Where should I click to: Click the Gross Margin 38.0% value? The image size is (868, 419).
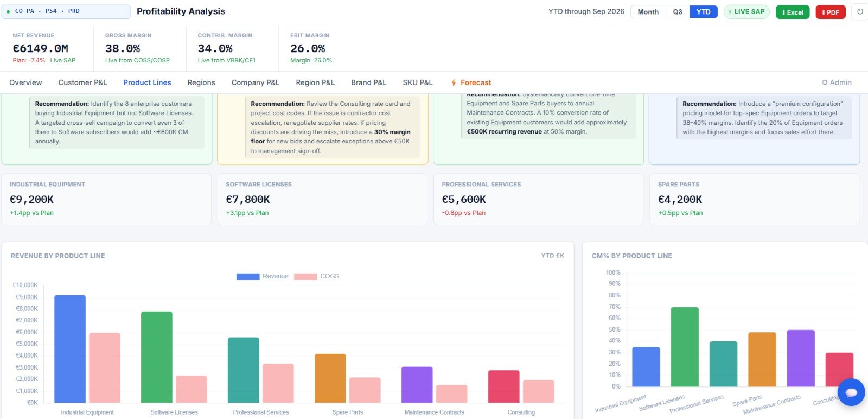(x=123, y=48)
